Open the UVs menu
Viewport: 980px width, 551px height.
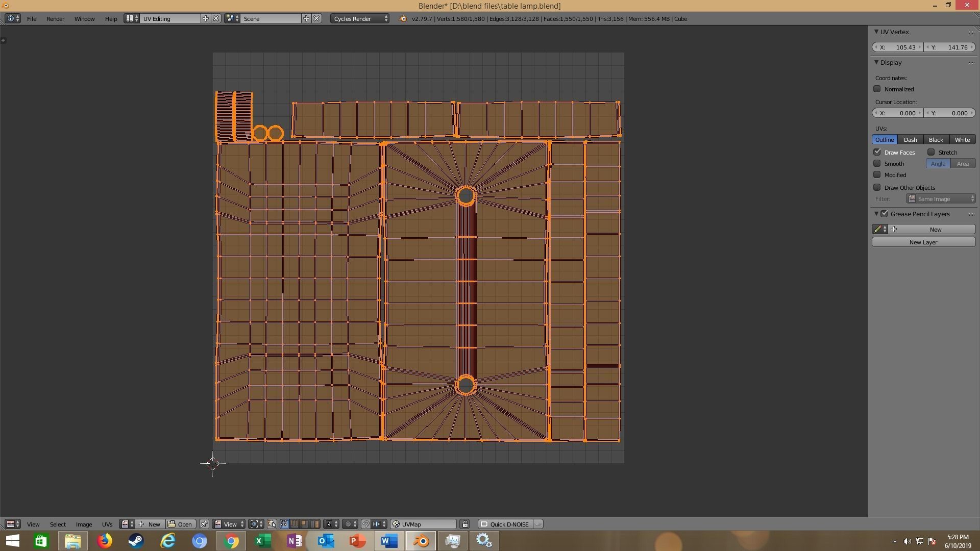[x=107, y=524]
